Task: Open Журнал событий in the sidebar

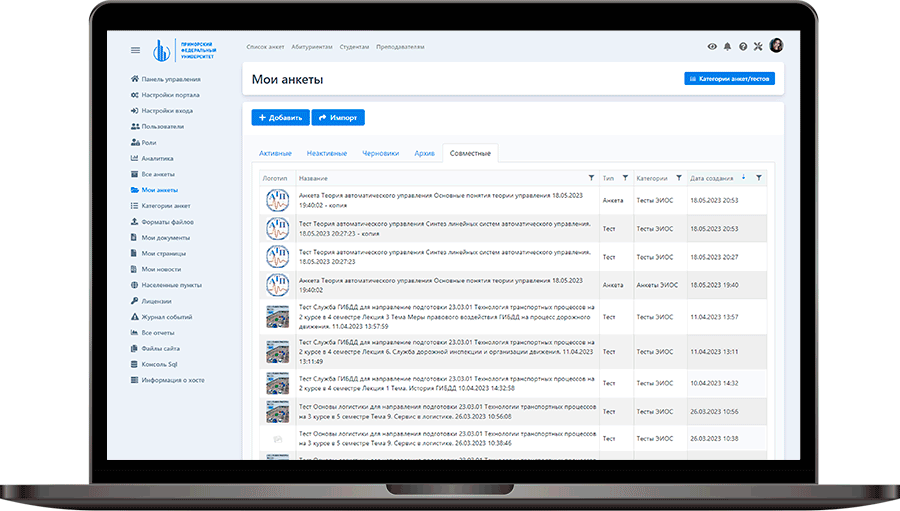Action: pyautogui.click(x=166, y=317)
